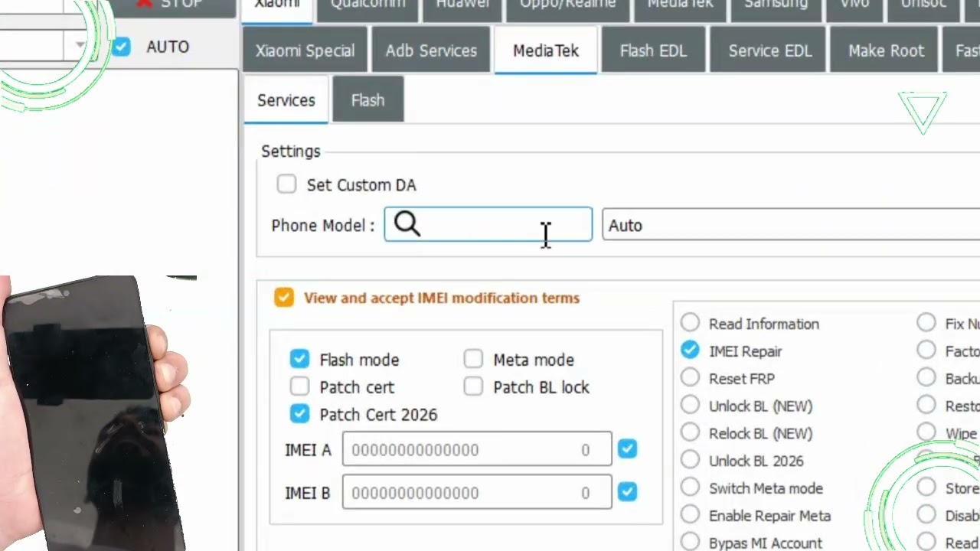Check the Patch BL lock option
This screenshot has width=980, height=551.
click(x=473, y=386)
